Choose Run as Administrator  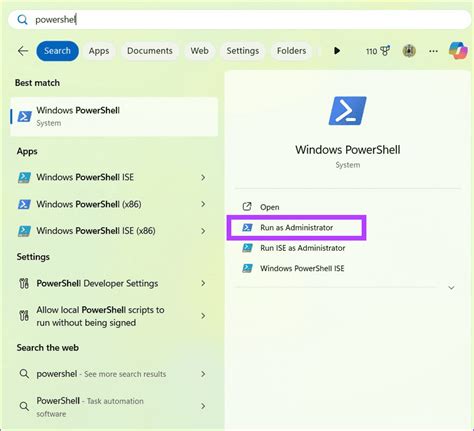(x=296, y=228)
